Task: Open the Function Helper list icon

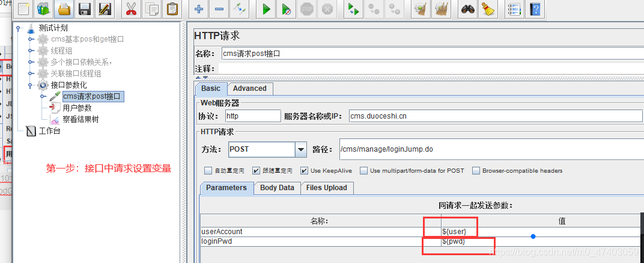Action: (514, 8)
